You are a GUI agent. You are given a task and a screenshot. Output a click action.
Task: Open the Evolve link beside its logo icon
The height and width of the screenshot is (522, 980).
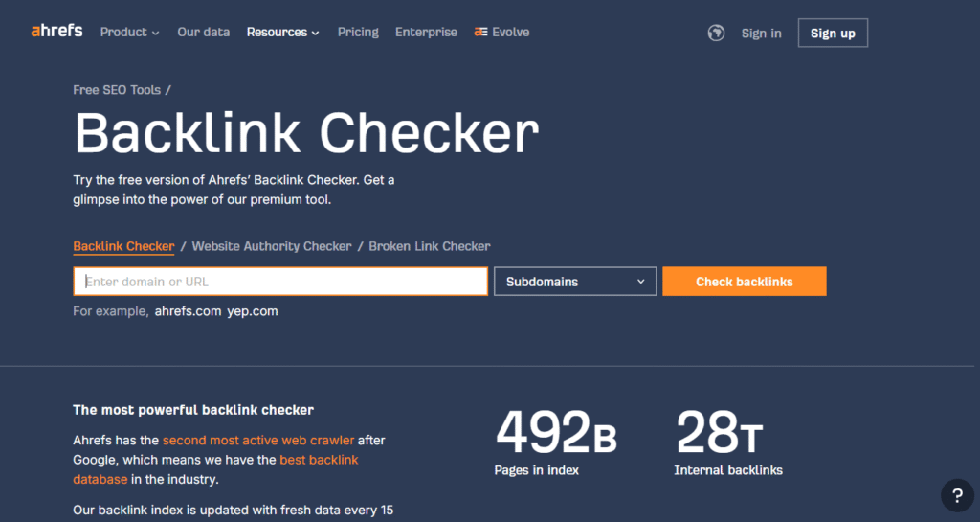tap(501, 32)
